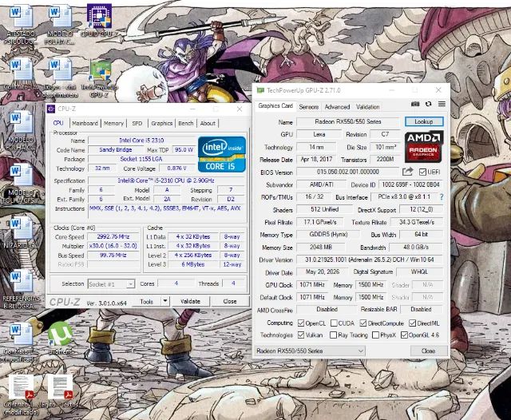Click the GPU-Z refresh icon
Screen dimensions: 511x420
(429, 104)
